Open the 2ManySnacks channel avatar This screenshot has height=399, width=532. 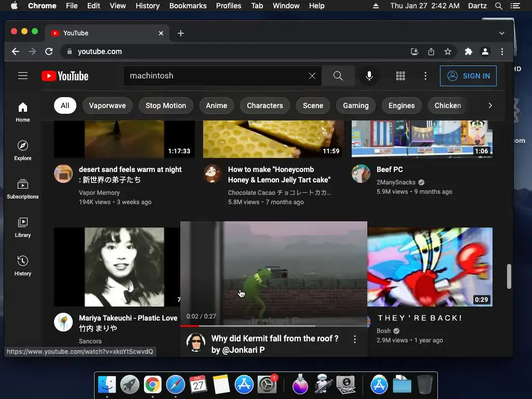(x=361, y=174)
